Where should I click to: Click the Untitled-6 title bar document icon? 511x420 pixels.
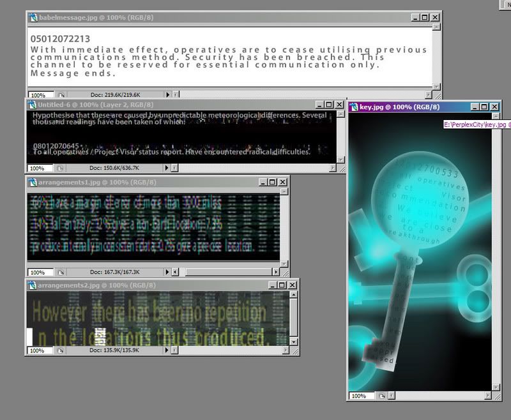[33, 105]
